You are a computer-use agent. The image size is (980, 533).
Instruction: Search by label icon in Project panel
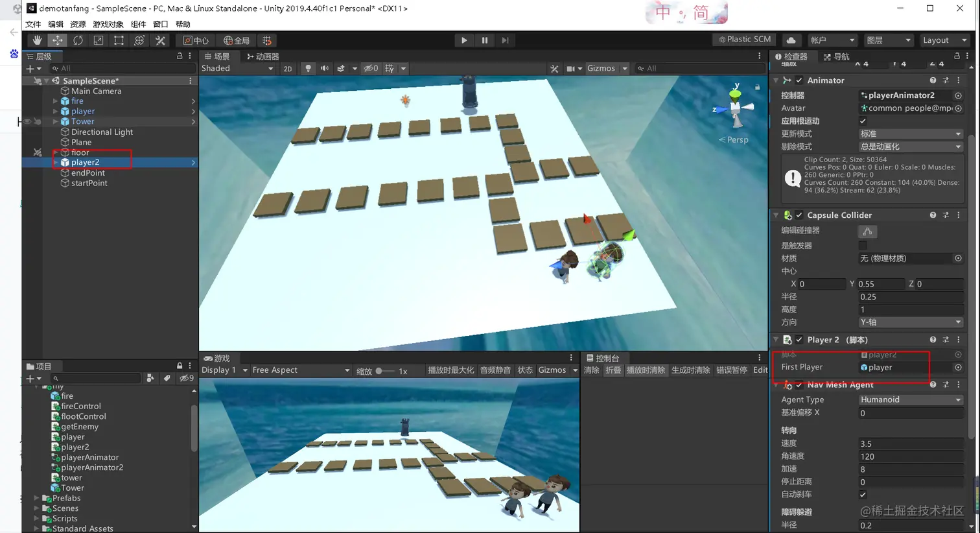click(x=167, y=378)
